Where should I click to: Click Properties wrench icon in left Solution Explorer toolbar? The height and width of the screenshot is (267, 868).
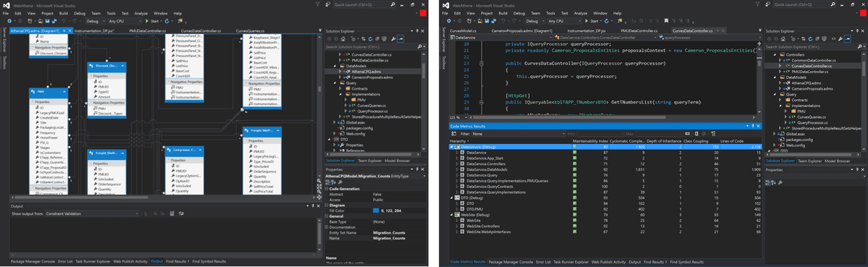(x=393, y=39)
